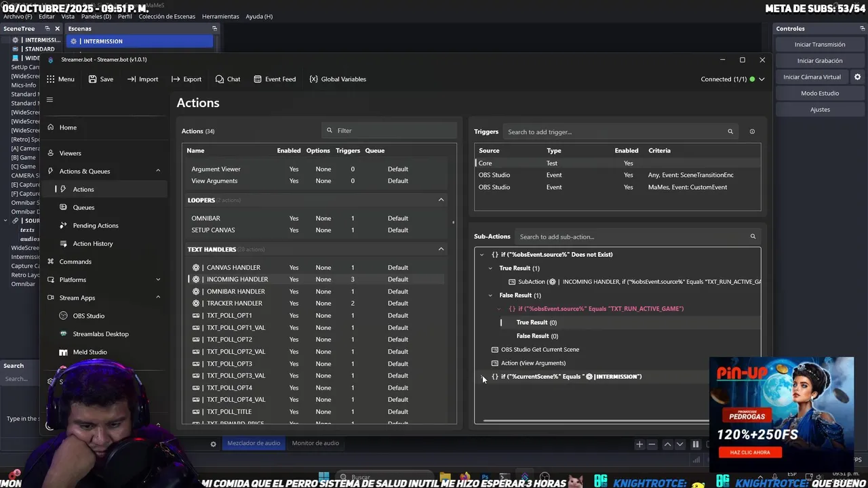This screenshot has height=488, width=868.
Task: Select Actions sidebar item
Action: tap(83, 189)
